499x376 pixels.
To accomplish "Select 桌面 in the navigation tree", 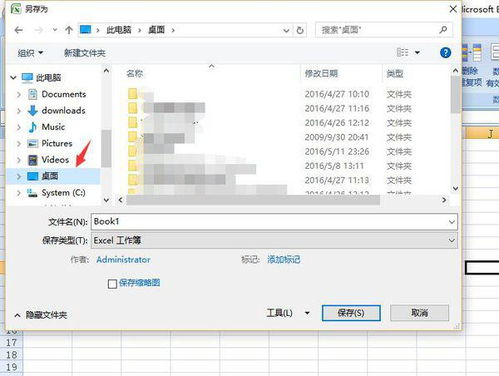I will point(50,176).
